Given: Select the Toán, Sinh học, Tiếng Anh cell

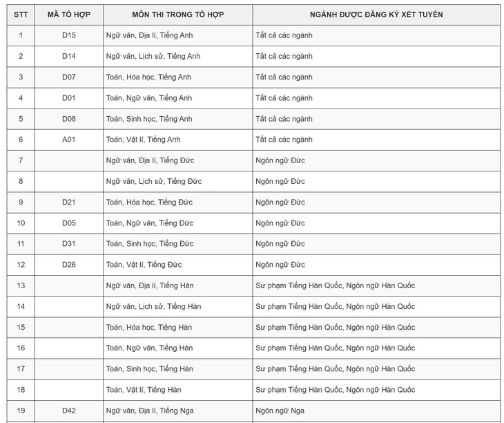Looking at the screenshot, I should coord(150,119).
